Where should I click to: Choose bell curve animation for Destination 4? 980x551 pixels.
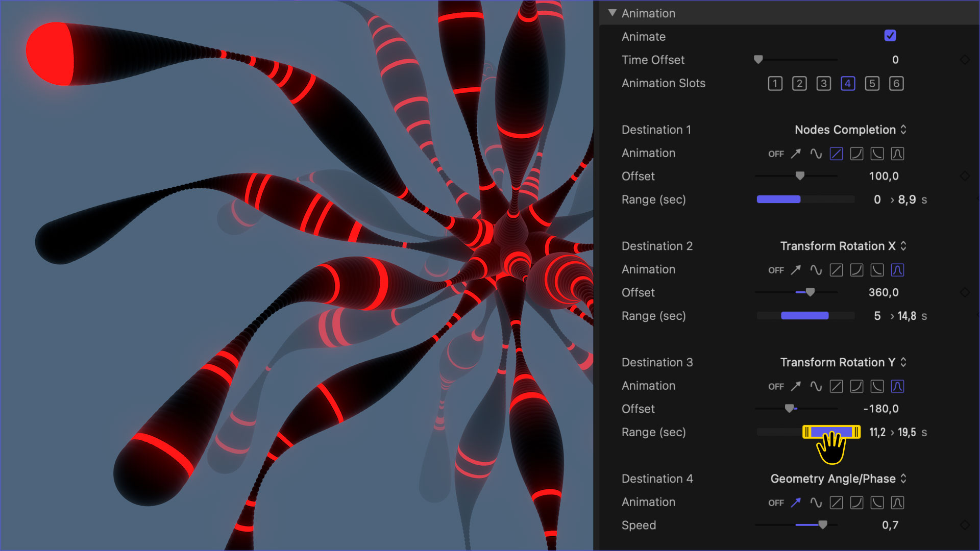tap(897, 503)
